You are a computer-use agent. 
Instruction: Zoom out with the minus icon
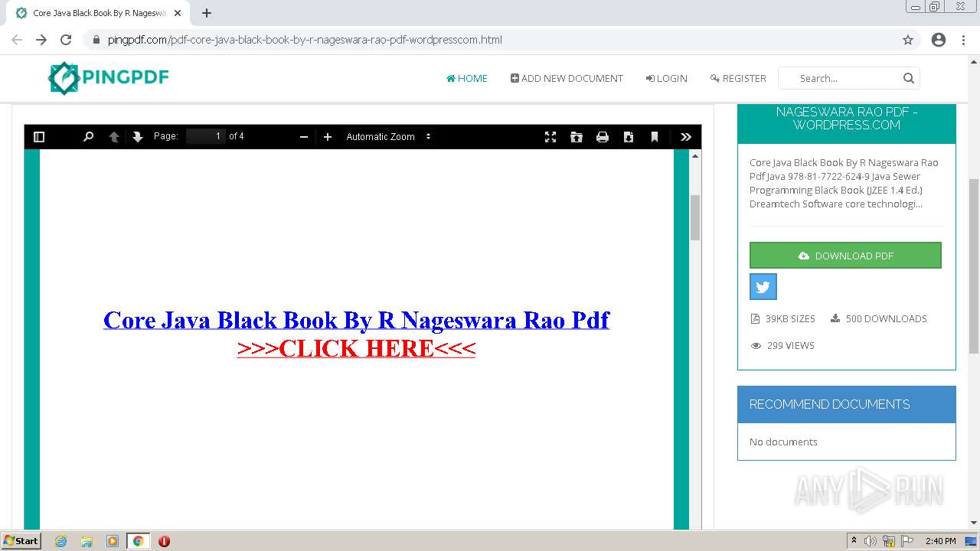coord(304,137)
